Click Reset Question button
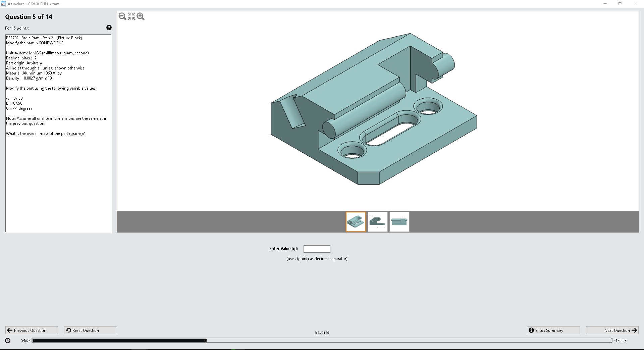The width and height of the screenshot is (644, 350). [91, 330]
